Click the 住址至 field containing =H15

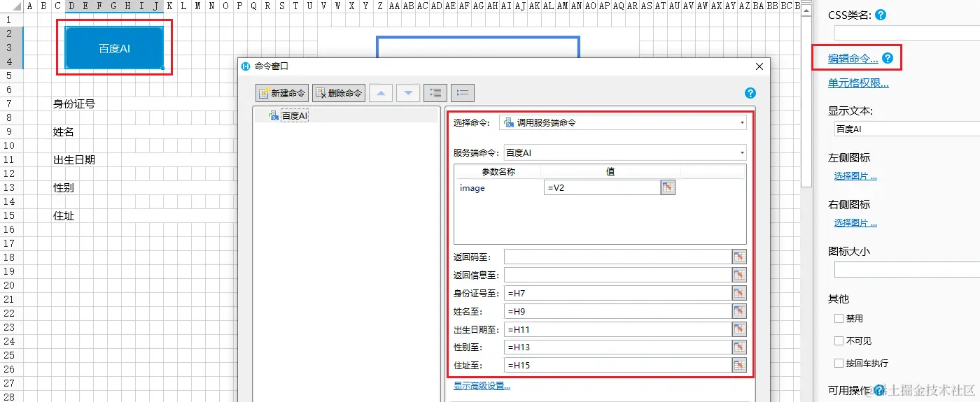tap(617, 365)
